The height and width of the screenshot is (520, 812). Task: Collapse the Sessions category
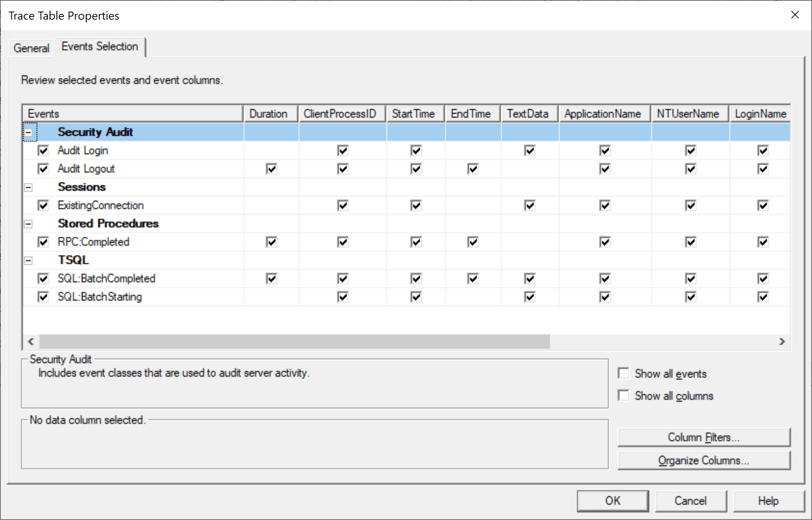tap(29, 187)
